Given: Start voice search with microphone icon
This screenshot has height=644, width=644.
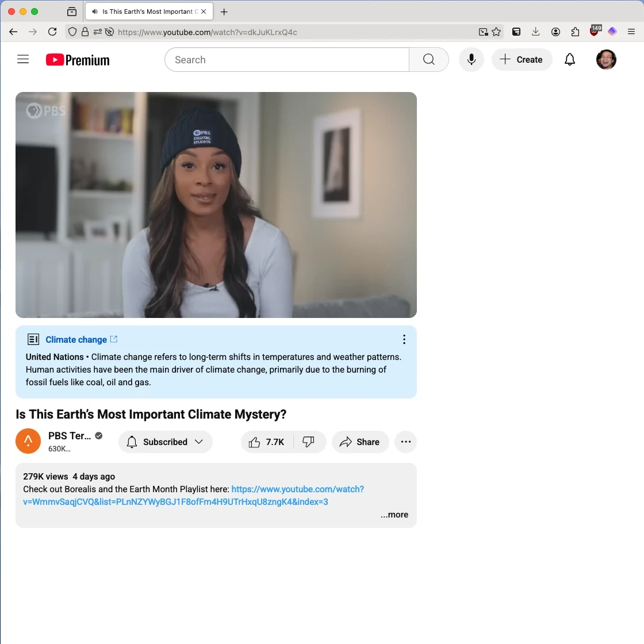Looking at the screenshot, I should tap(471, 60).
